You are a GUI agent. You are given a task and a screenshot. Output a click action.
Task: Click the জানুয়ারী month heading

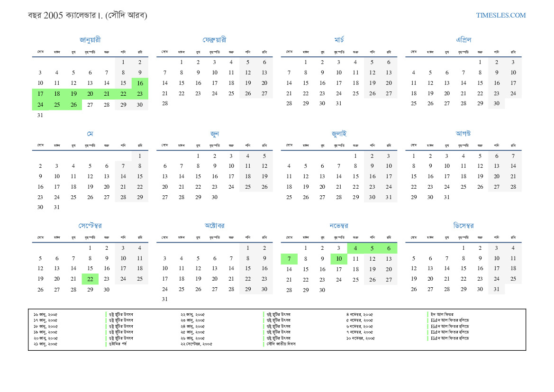pyautogui.click(x=90, y=40)
